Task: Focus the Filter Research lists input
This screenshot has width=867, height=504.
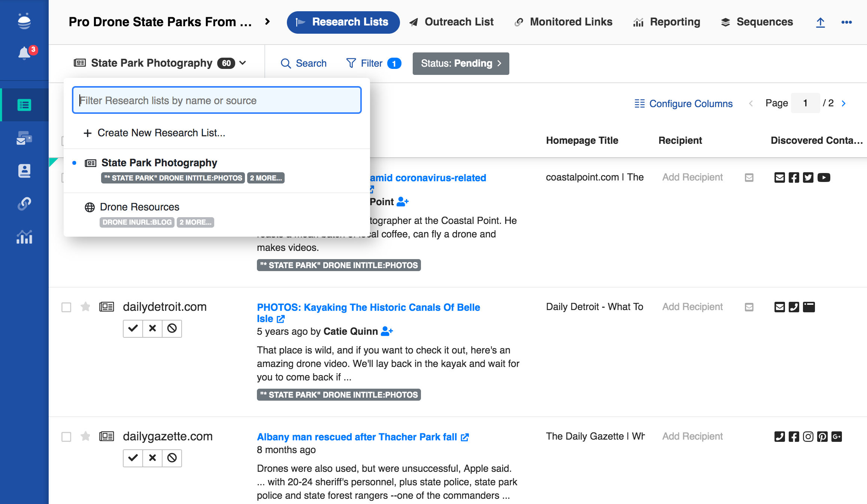Action: (217, 100)
